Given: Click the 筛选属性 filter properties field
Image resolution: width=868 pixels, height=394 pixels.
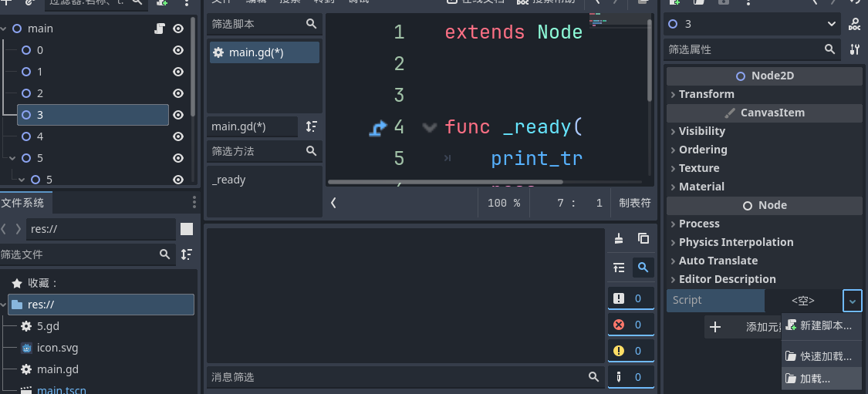Looking at the screenshot, I should point(745,49).
